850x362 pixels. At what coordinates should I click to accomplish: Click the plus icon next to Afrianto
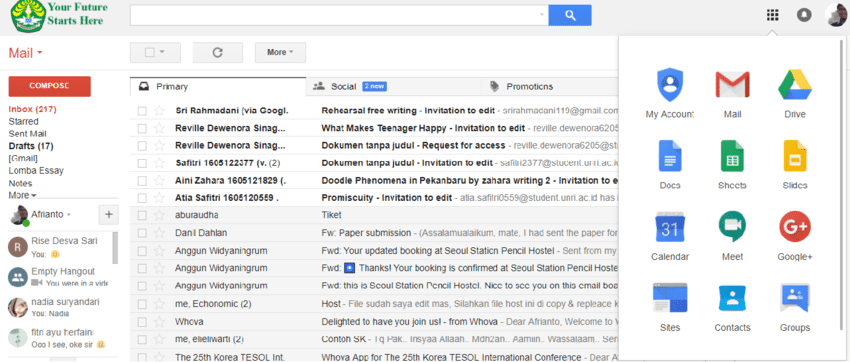click(x=108, y=215)
